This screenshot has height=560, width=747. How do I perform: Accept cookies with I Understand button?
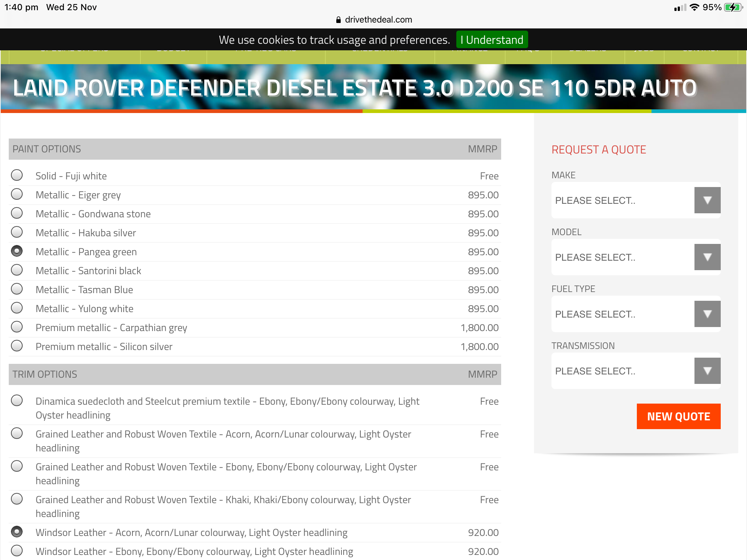[x=492, y=40]
